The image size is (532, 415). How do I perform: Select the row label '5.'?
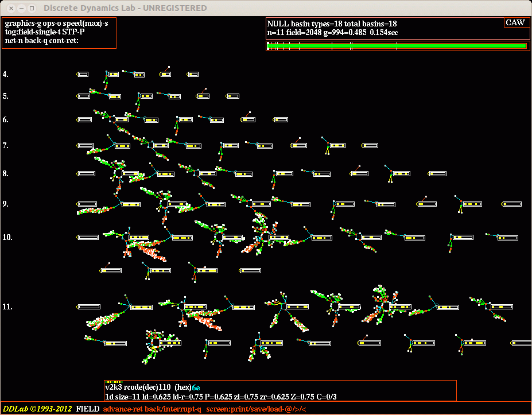point(5,96)
